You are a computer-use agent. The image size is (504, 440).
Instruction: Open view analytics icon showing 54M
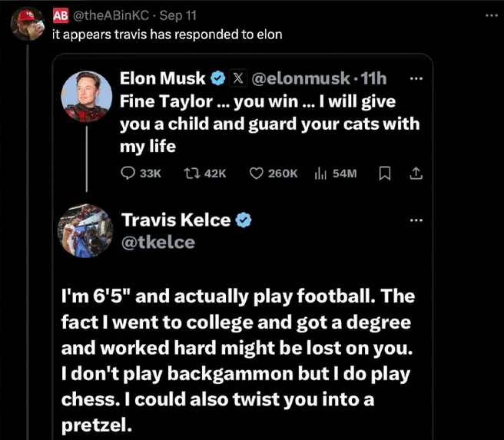tap(321, 174)
